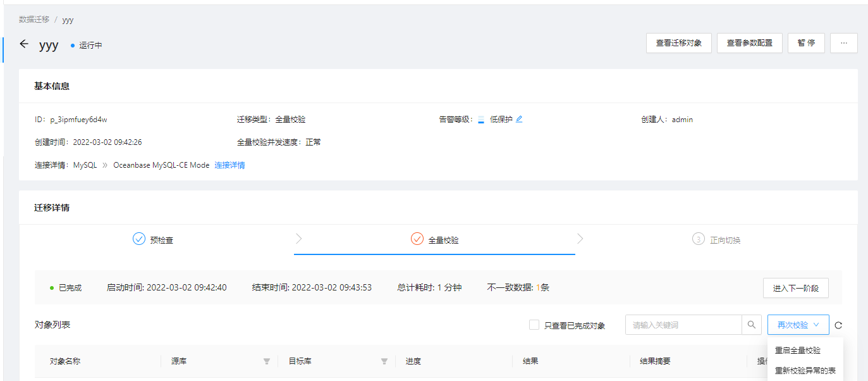Expand the 再次校验 dropdown
This screenshot has height=381, width=868.
click(x=798, y=325)
